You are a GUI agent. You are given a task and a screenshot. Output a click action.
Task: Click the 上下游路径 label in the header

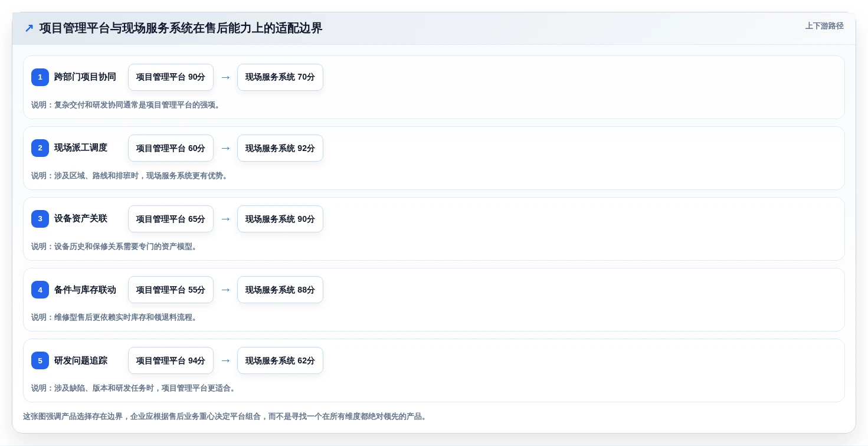(824, 26)
